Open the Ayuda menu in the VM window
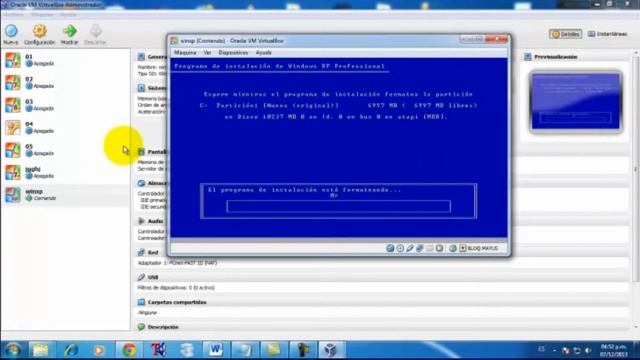The image size is (640, 360). pos(264,53)
